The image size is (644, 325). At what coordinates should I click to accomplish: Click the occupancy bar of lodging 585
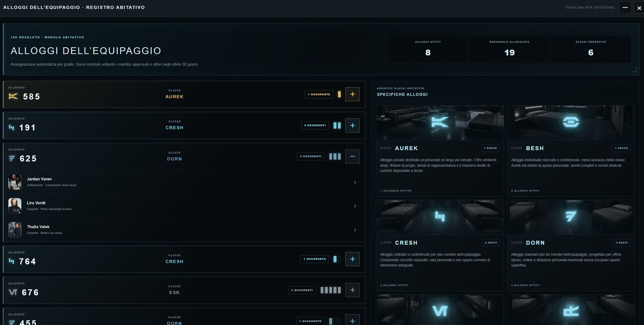tap(339, 94)
